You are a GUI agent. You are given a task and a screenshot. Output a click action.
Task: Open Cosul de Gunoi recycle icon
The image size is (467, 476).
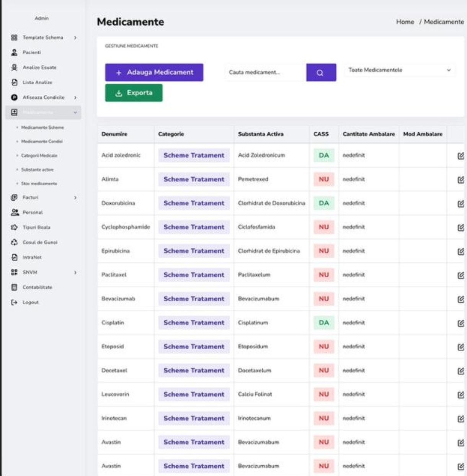15,242
